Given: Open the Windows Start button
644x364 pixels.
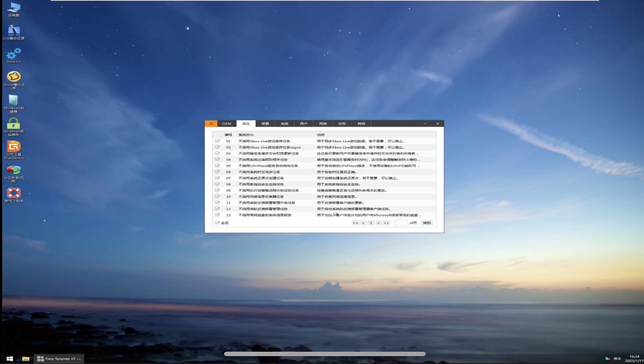Looking at the screenshot, I should coord(9,359).
